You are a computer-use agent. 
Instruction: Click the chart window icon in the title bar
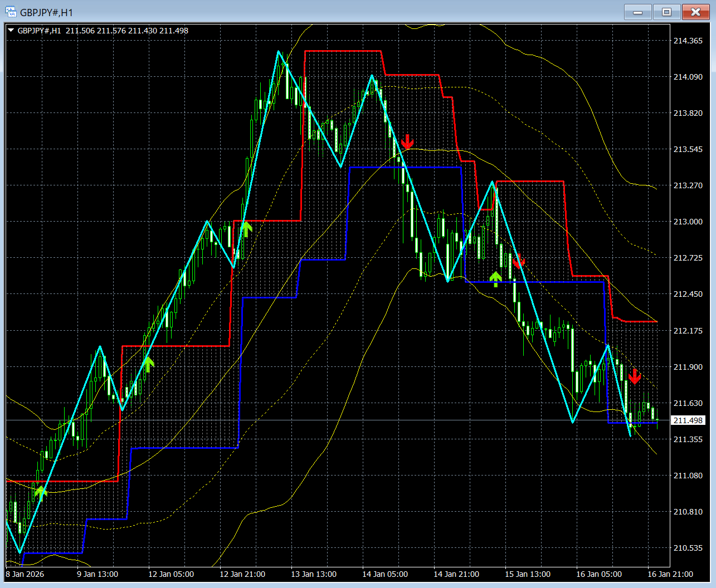click(x=11, y=12)
